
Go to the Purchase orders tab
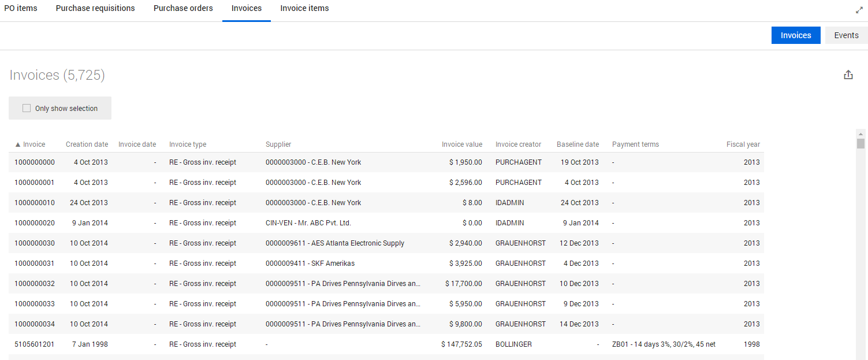(183, 9)
